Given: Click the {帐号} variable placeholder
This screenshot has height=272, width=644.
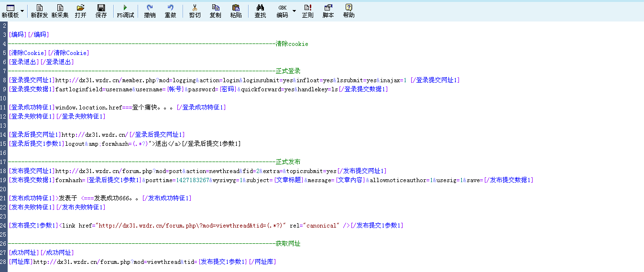Looking at the screenshot, I should pyautogui.click(x=175, y=89).
